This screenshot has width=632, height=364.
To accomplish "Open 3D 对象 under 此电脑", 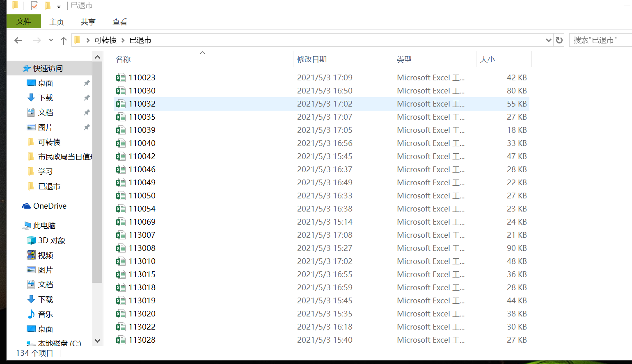I will pyautogui.click(x=52, y=241).
